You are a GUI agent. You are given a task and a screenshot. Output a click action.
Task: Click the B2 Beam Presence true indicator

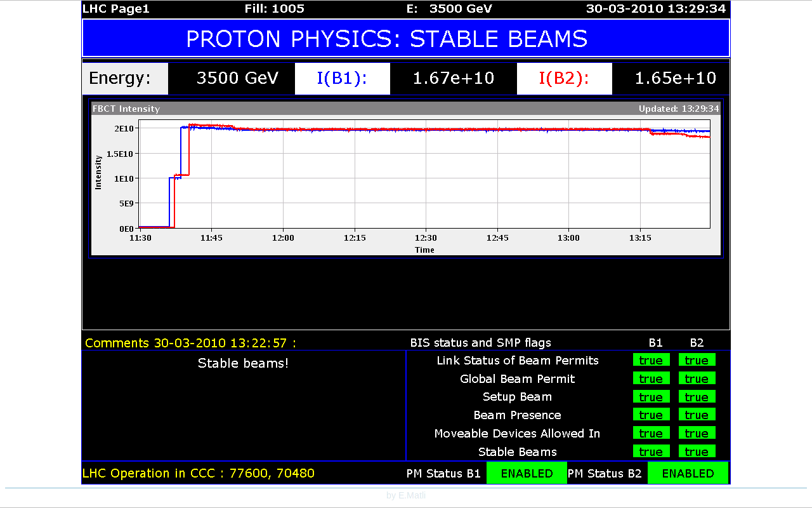pos(697,415)
